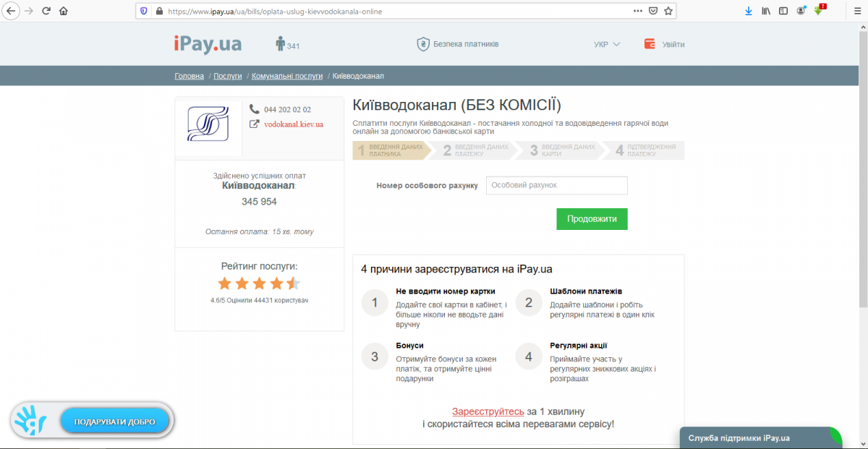The width and height of the screenshot is (868, 449).
Task: Reload the page with the refresh icon
Action: 46,12
